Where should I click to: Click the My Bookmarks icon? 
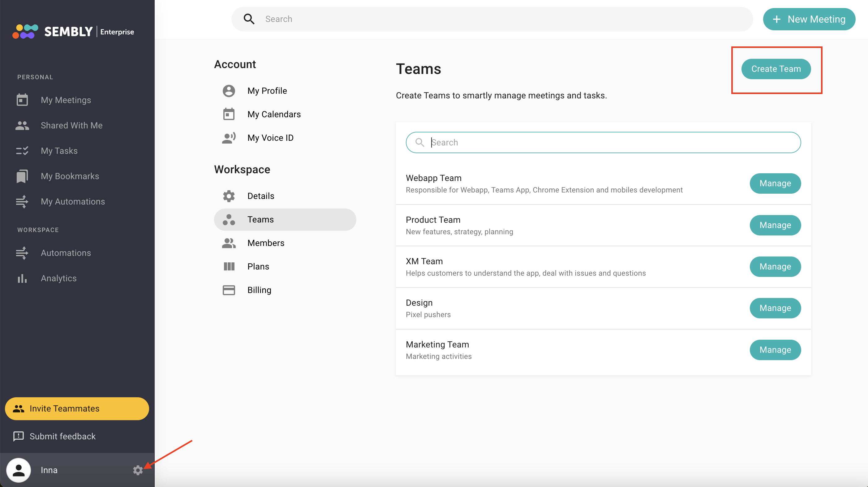pyautogui.click(x=22, y=176)
